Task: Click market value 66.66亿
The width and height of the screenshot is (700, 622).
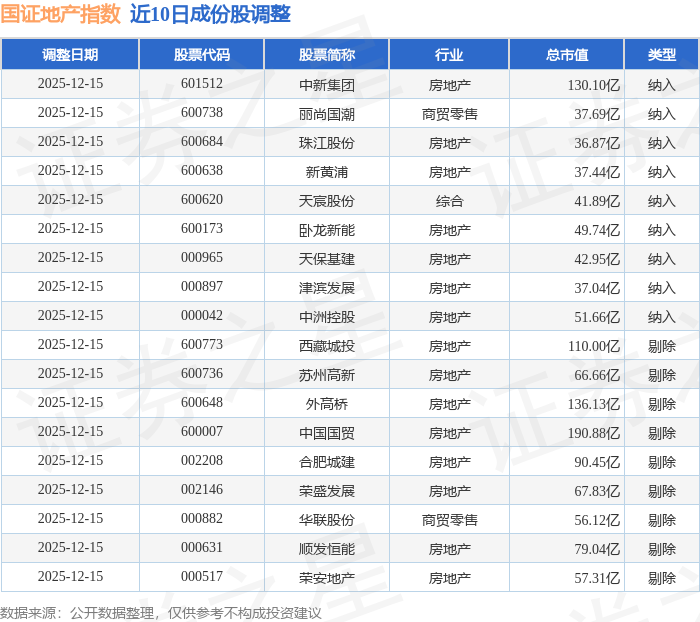Action: (x=597, y=375)
